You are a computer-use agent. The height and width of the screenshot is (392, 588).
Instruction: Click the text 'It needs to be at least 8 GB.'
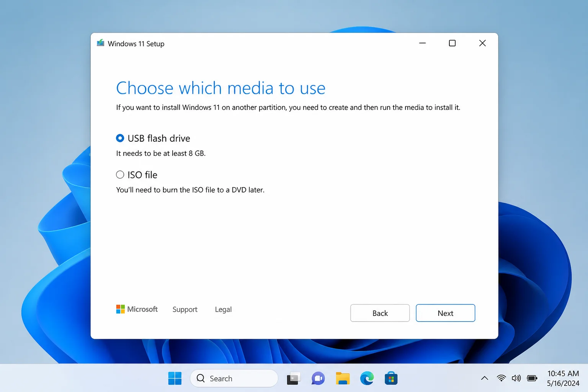click(161, 154)
